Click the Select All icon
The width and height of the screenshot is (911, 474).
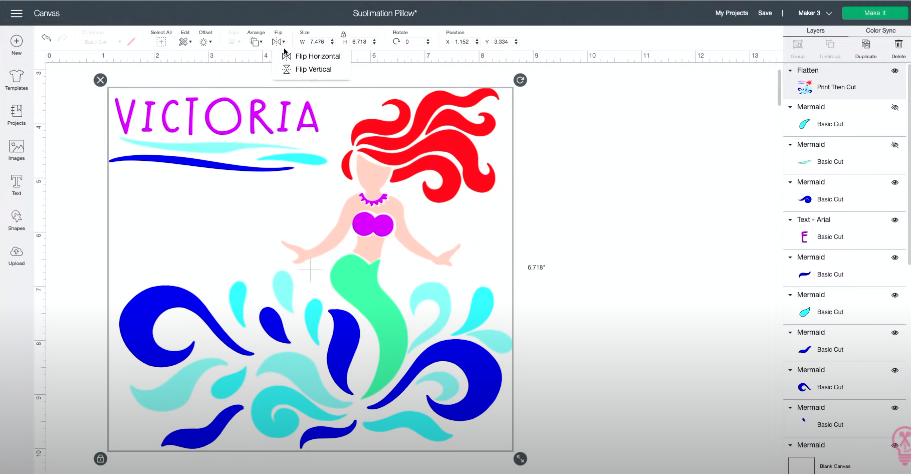(161, 42)
